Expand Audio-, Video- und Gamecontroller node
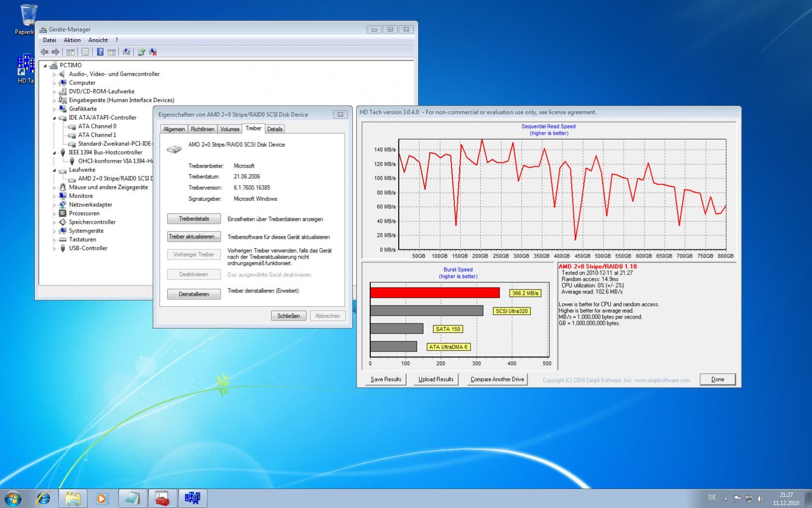Screen dimensions: 812x508 (x=54, y=74)
